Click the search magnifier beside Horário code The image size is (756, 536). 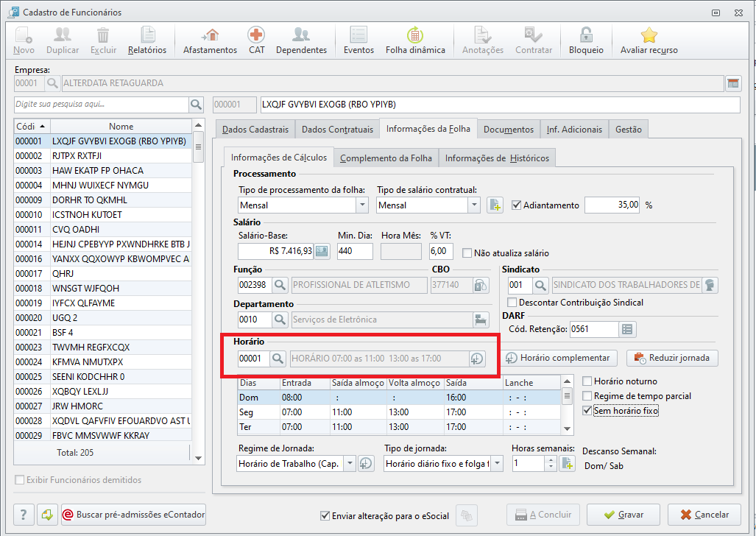click(x=280, y=359)
